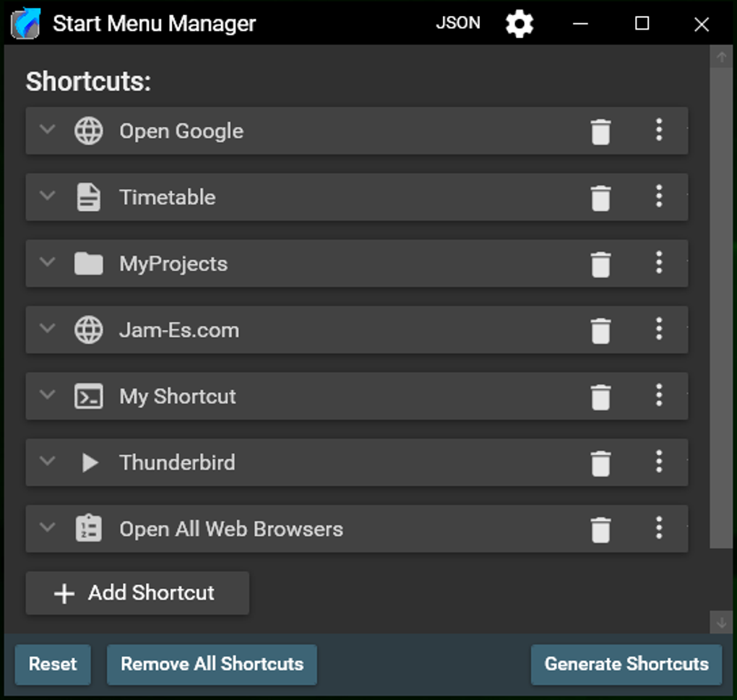
Task: Open more options for Open All Web Browsers
Action: 658,528
